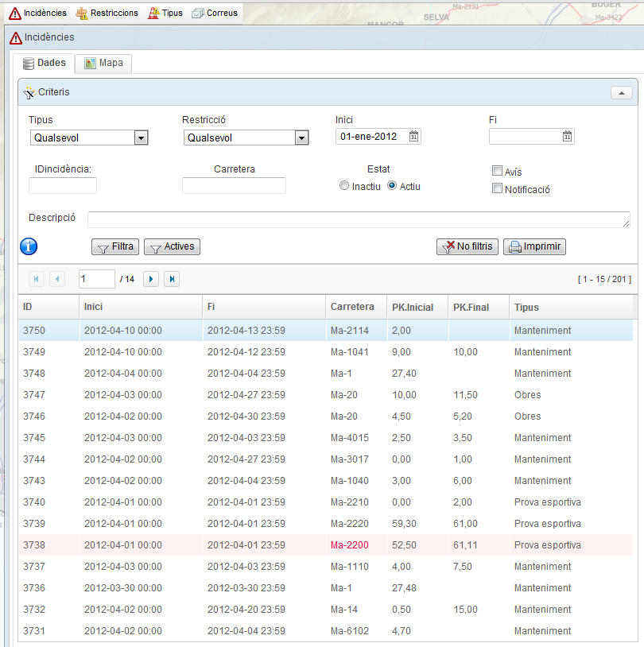
Task: Click the blue info icon
Action: point(29,246)
